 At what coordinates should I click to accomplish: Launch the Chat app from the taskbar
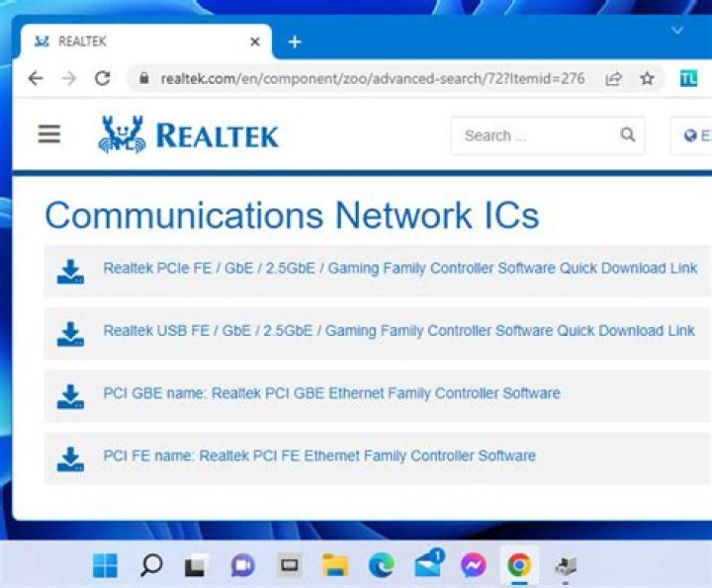243,565
